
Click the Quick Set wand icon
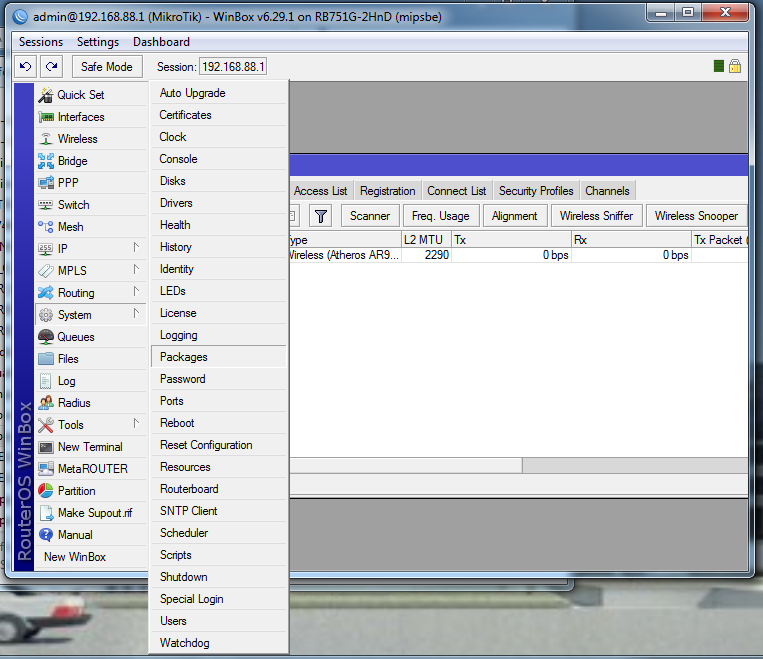(x=46, y=95)
